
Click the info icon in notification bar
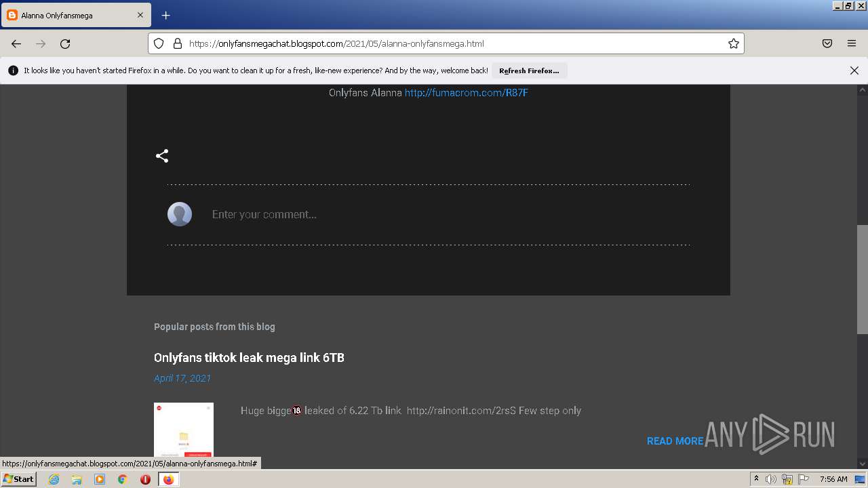pos(13,70)
